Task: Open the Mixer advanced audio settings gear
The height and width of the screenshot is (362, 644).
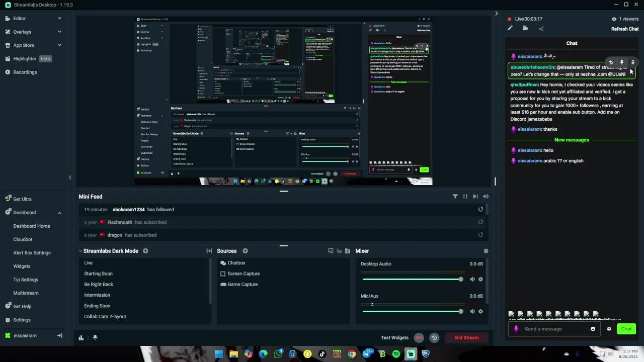Action: click(x=486, y=251)
